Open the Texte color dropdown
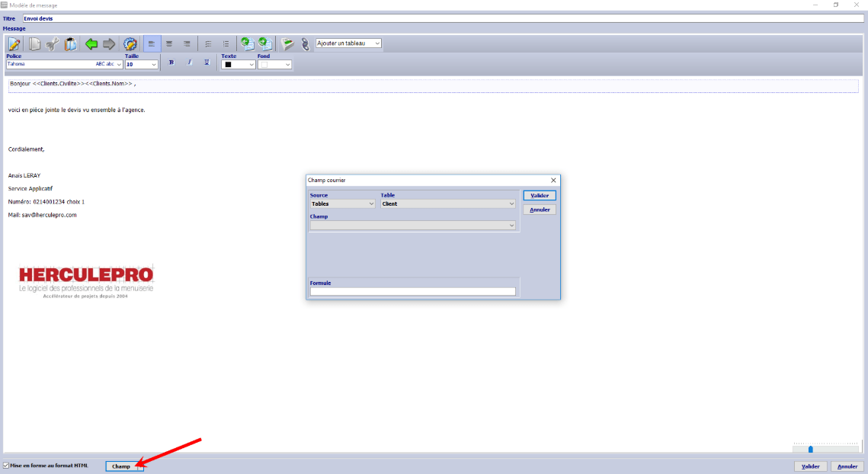868x474 pixels. coord(238,65)
